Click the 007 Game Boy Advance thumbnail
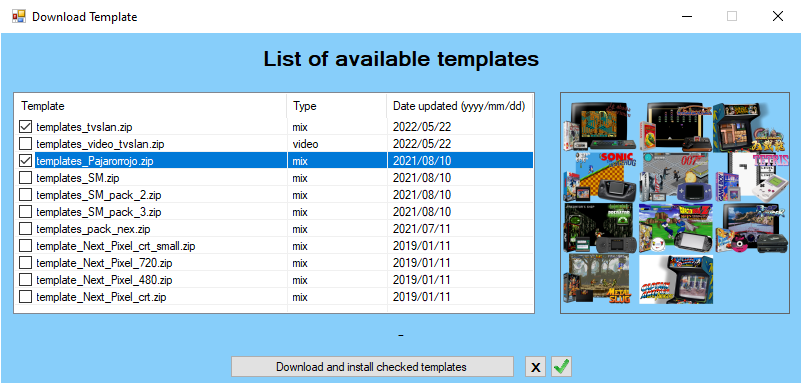 [x=676, y=176]
